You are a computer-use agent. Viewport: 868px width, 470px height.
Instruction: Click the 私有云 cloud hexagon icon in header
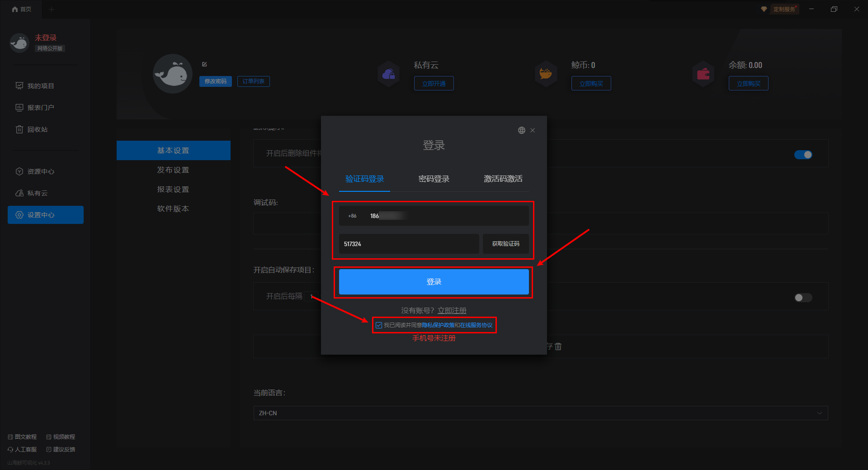click(389, 74)
